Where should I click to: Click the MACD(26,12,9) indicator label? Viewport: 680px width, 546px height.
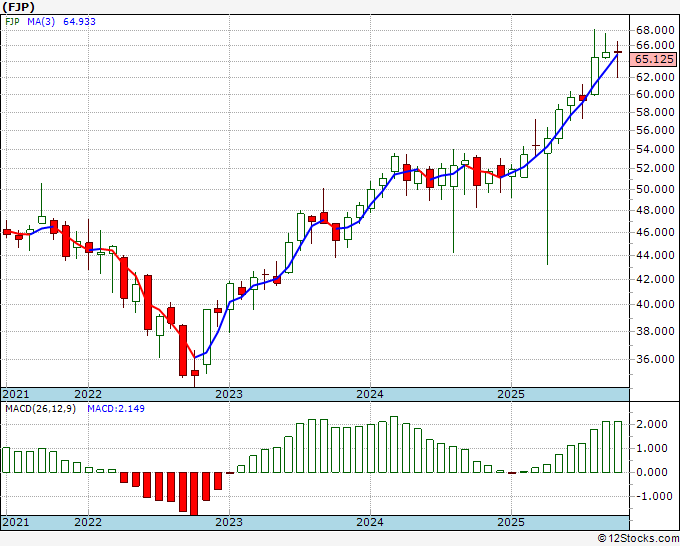tap(40, 409)
